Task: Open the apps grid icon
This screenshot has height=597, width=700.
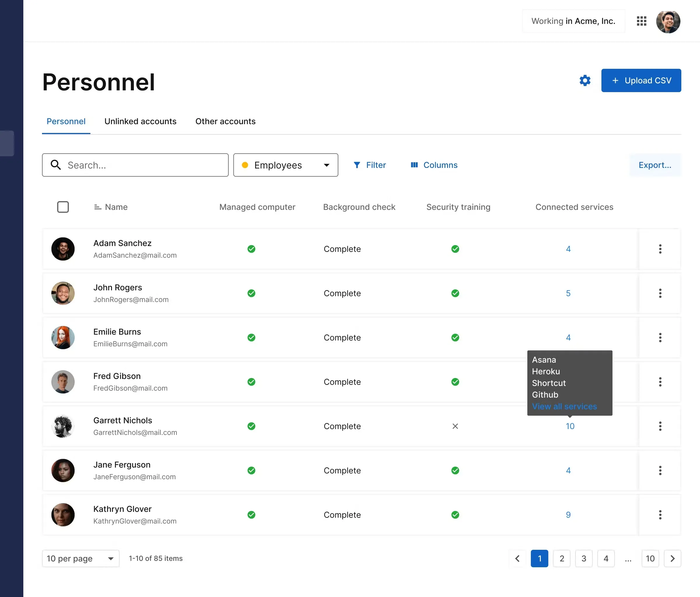Action: pyautogui.click(x=641, y=21)
